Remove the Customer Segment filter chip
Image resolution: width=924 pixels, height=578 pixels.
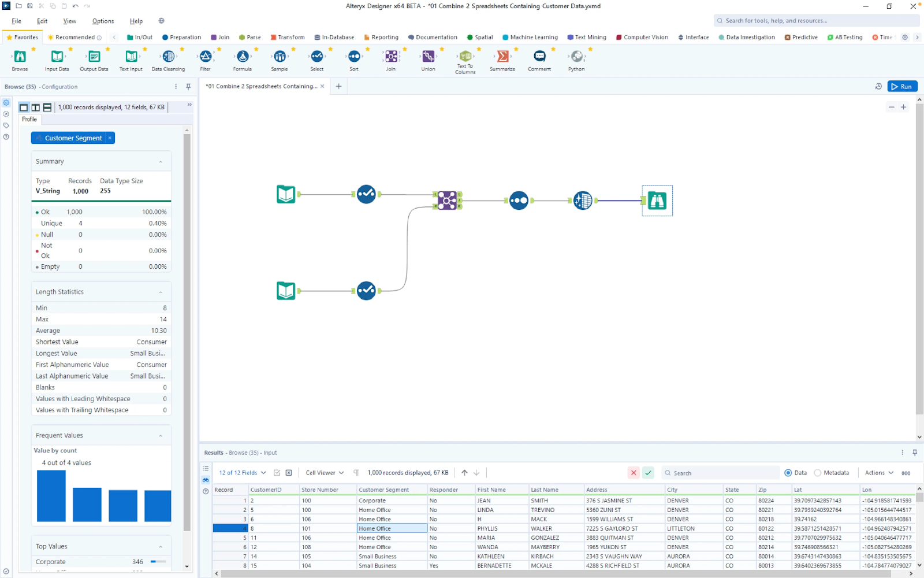click(x=109, y=138)
